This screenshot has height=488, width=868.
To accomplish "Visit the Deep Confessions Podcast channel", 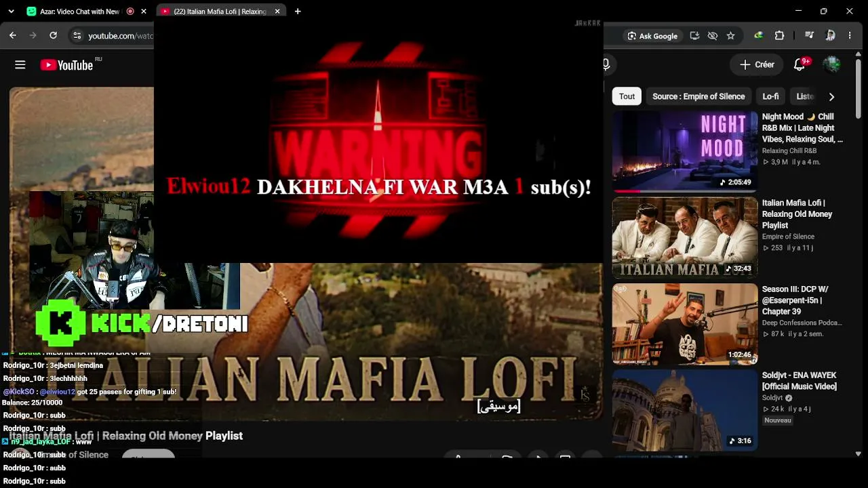I will pyautogui.click(x=802, y=323).
